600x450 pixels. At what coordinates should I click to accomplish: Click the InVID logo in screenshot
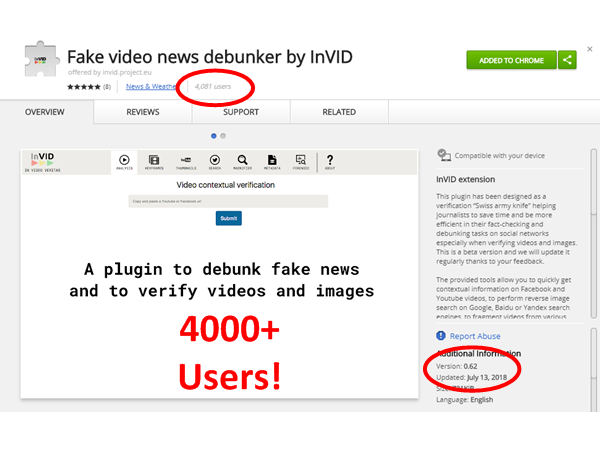(x=42, y=162)
